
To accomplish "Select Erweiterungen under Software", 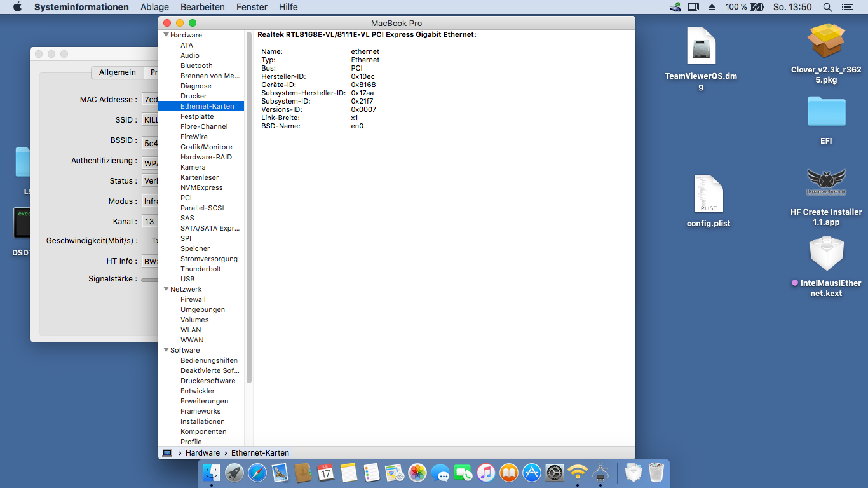I will click(204, 401).
